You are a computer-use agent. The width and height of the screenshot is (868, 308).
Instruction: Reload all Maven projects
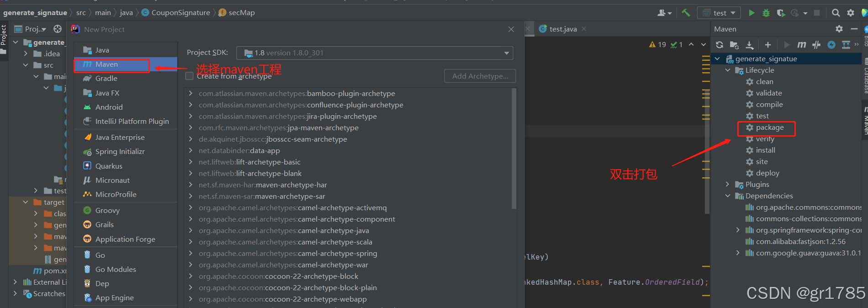[x=720, y=45]
